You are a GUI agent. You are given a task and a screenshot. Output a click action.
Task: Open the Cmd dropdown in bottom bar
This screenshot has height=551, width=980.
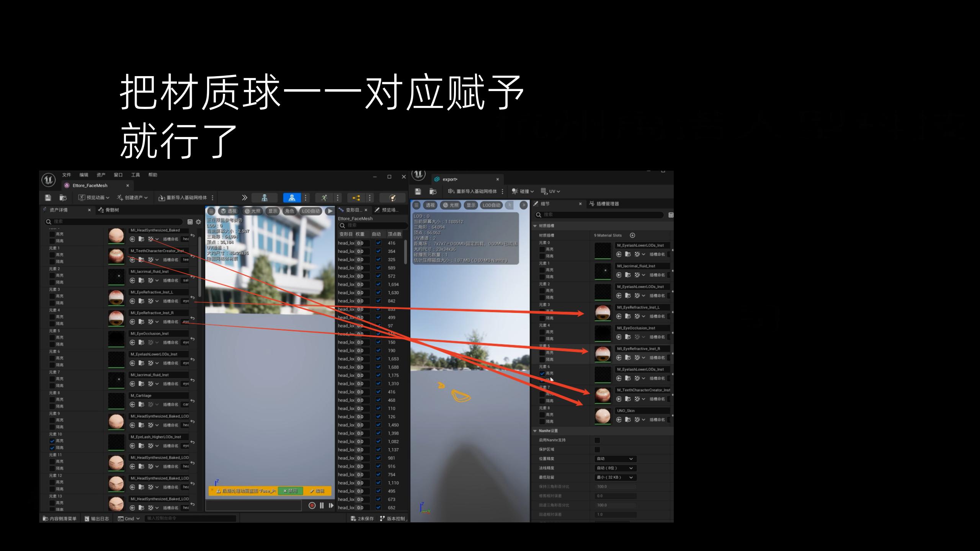tap(129, 519)
